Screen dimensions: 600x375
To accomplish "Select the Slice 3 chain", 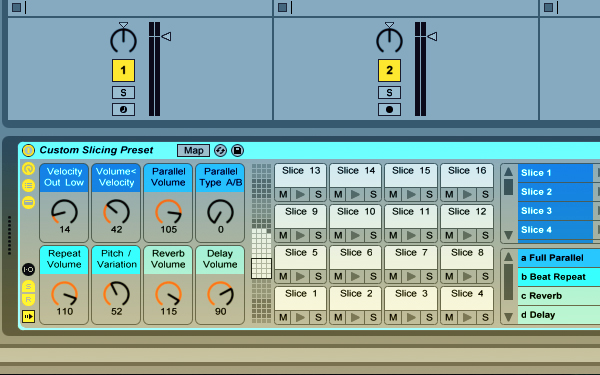I will coord(555,211).
